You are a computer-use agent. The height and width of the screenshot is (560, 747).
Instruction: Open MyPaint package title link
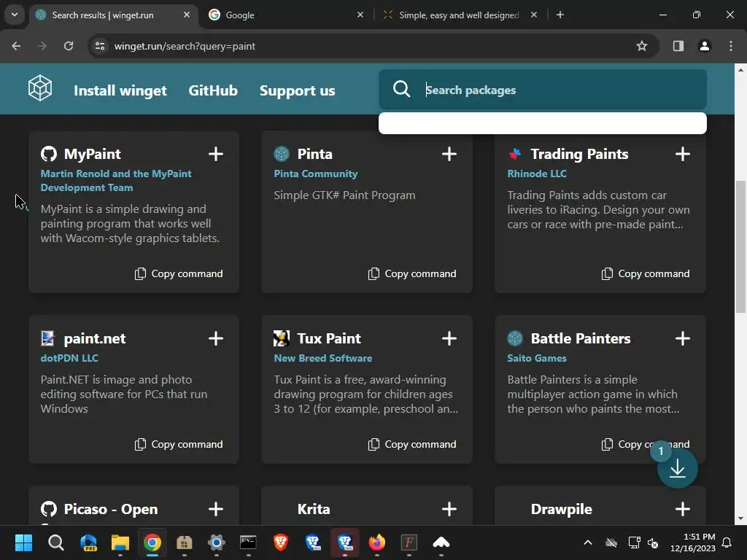tap(93, 154)
